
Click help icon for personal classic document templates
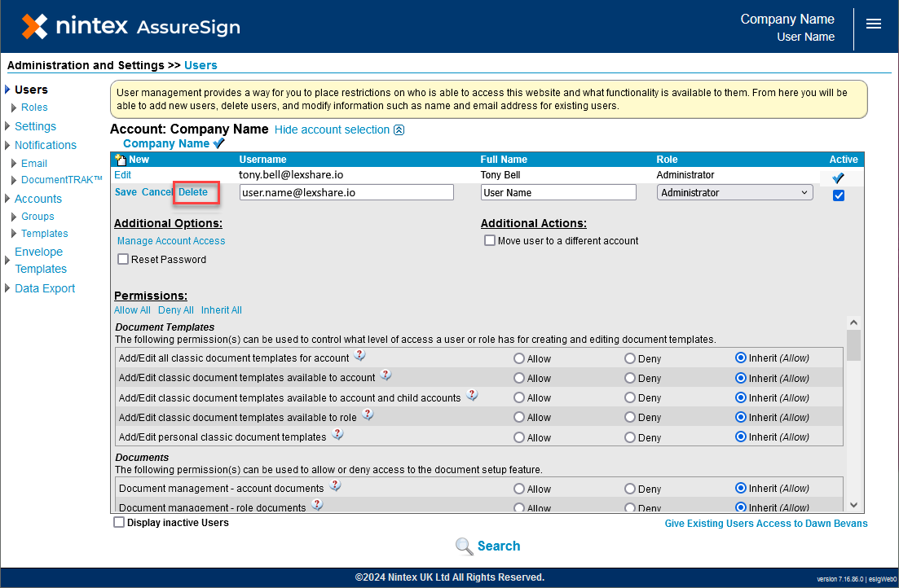(337, 436)
